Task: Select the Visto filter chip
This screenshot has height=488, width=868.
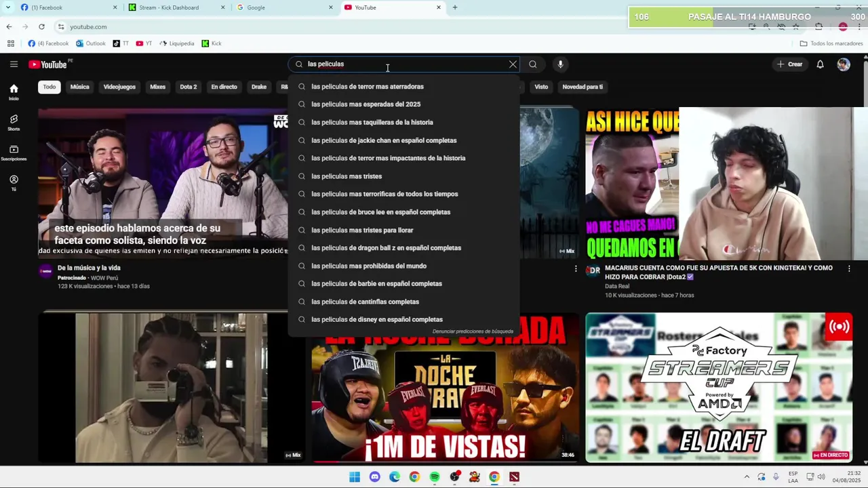Action: point(541,87)
